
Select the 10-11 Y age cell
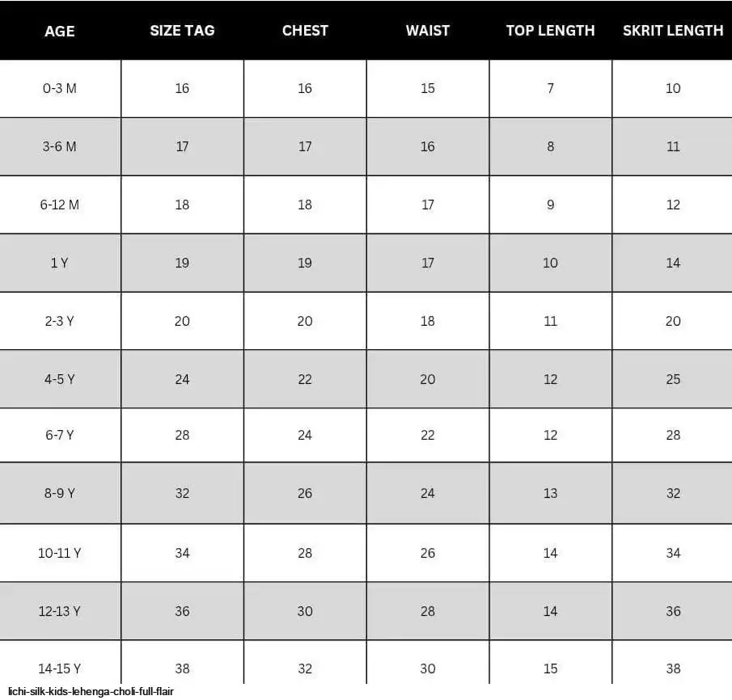click(60, 553)
